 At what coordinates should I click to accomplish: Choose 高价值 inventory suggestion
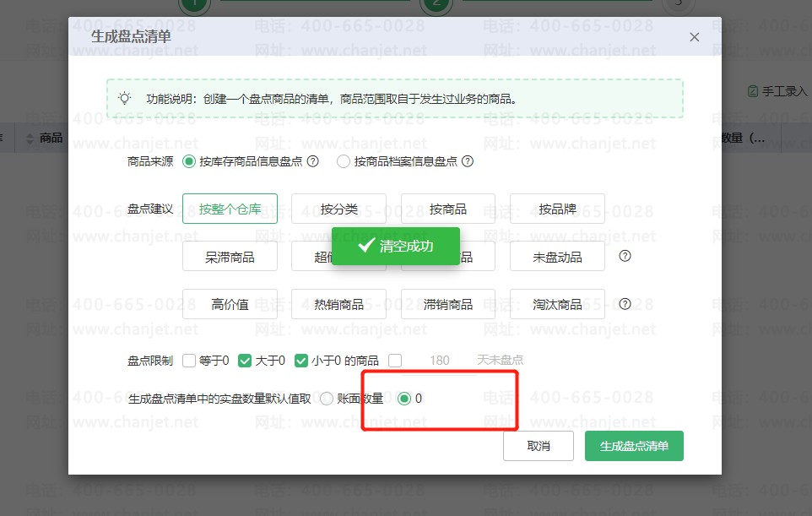coord(230,304)
